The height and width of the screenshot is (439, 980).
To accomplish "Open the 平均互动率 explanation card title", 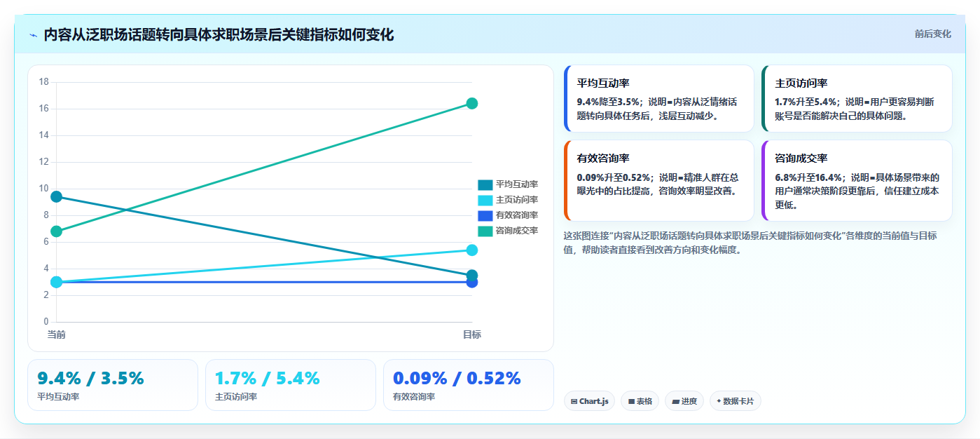I will (x=603, y=83).
